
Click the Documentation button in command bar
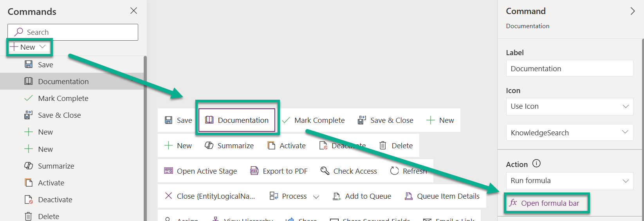[x=237, y=120]
